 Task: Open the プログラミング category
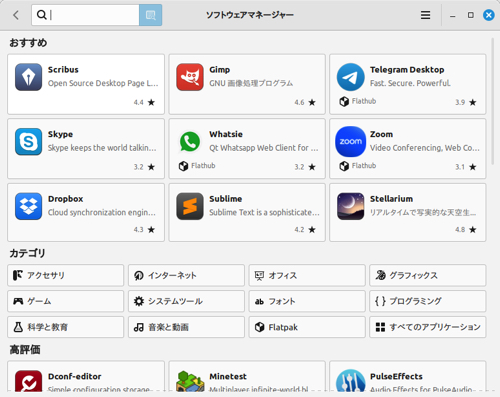point(428,301)
